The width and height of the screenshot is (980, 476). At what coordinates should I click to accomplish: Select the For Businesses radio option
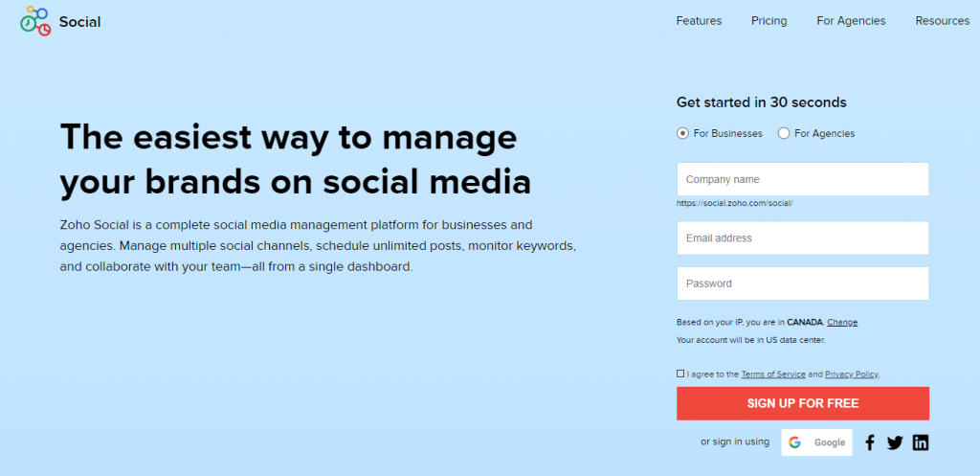point(682,133)
